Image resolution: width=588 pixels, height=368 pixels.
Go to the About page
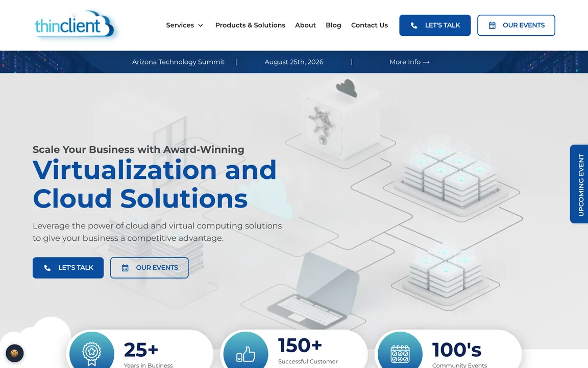pyautogui.click(x=305, y=25)
